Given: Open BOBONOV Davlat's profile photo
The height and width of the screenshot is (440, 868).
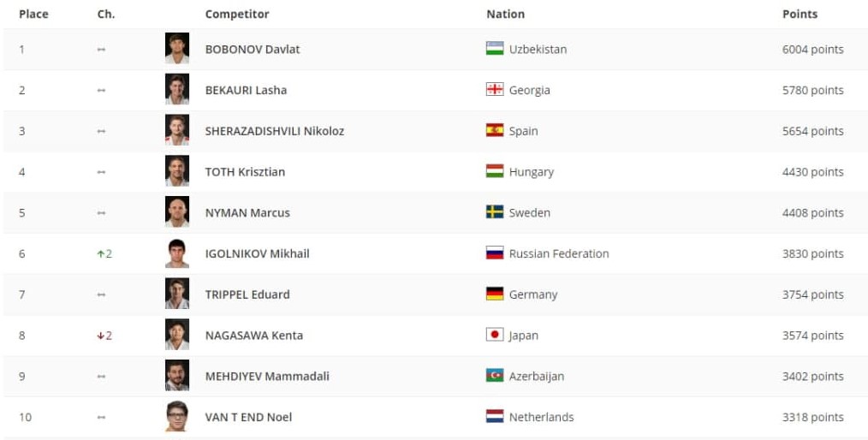Looking at the screenshot, I should (x=177, y=49).
